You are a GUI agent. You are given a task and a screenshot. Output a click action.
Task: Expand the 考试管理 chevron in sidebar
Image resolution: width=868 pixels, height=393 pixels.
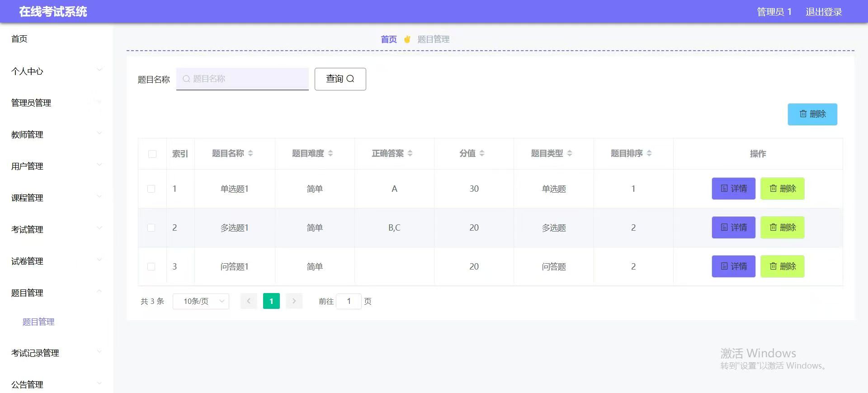click(99, 228)
